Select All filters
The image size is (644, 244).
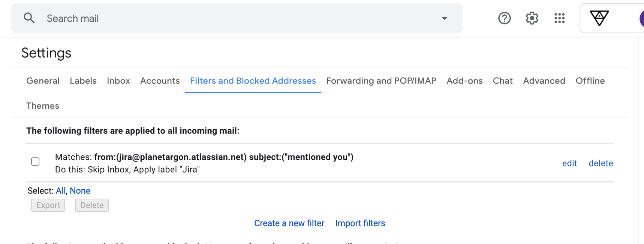point(60,190)
